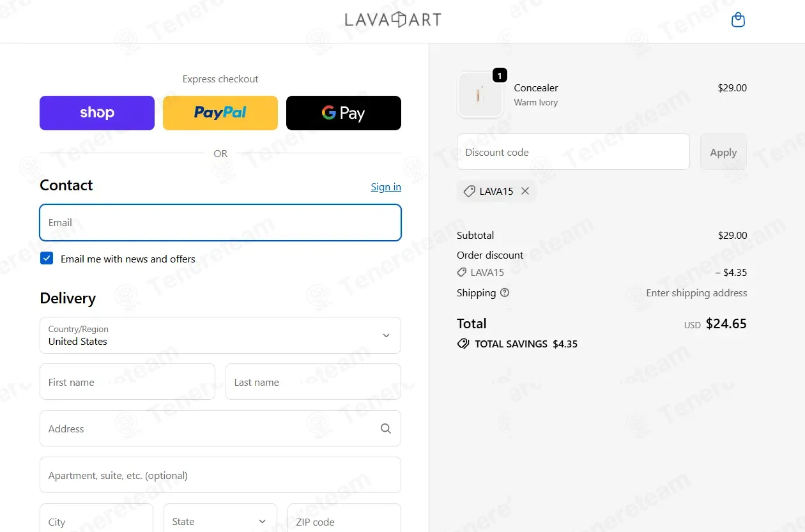Viewport: 805px width, 532px height.
Task: Click the Sign in link
Action: pos(386,186)
